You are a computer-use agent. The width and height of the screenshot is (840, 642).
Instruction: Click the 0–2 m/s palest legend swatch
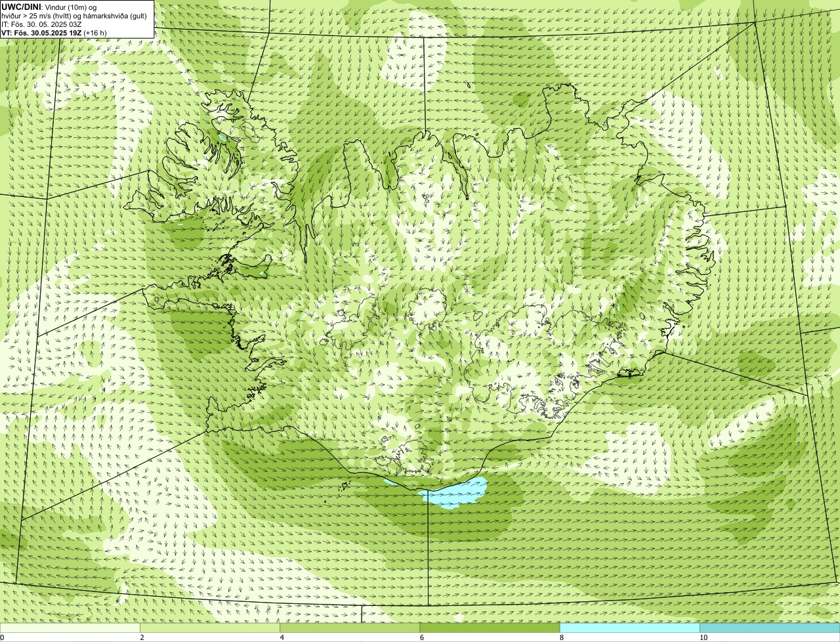[70, 628]
